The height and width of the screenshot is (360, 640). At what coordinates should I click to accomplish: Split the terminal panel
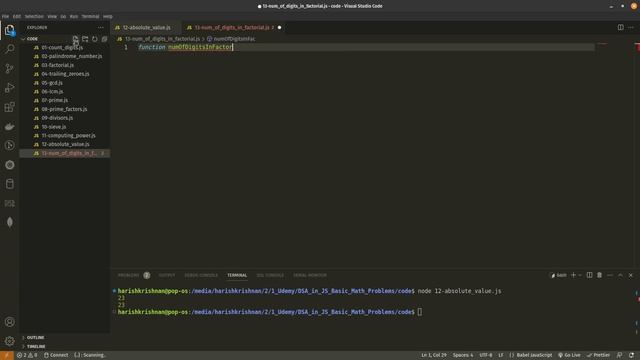click(589, 275)
